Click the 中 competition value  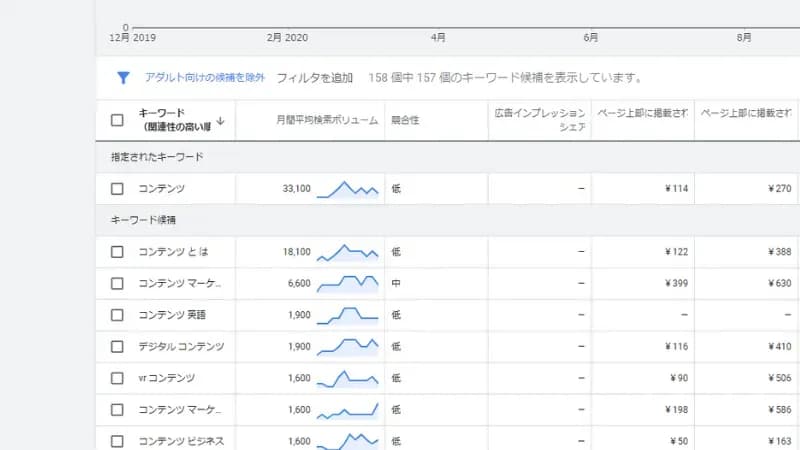click(396, 284)
